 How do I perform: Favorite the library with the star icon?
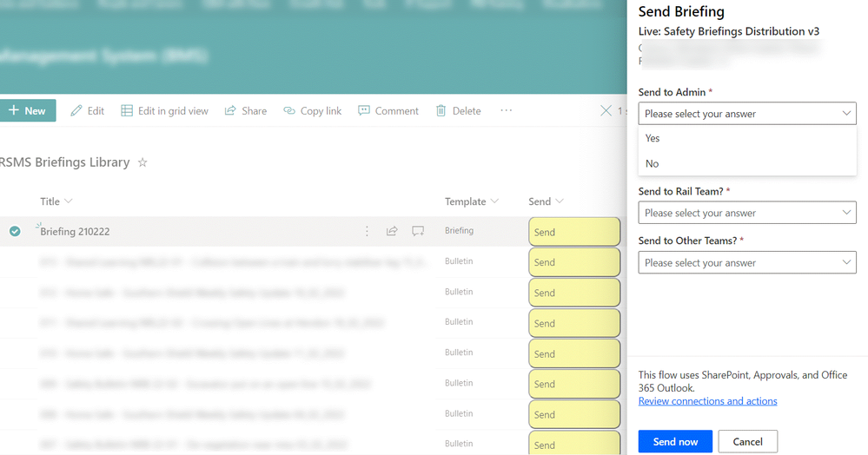(x=142, y=162)
